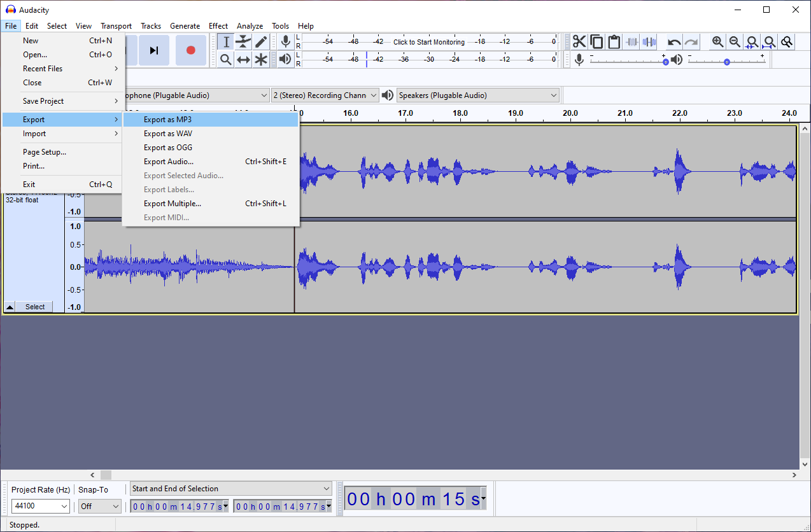This screenshot has width=811, height=532.
Task: Open the Speakers playback device dropdown
Action: coord(478,95)
